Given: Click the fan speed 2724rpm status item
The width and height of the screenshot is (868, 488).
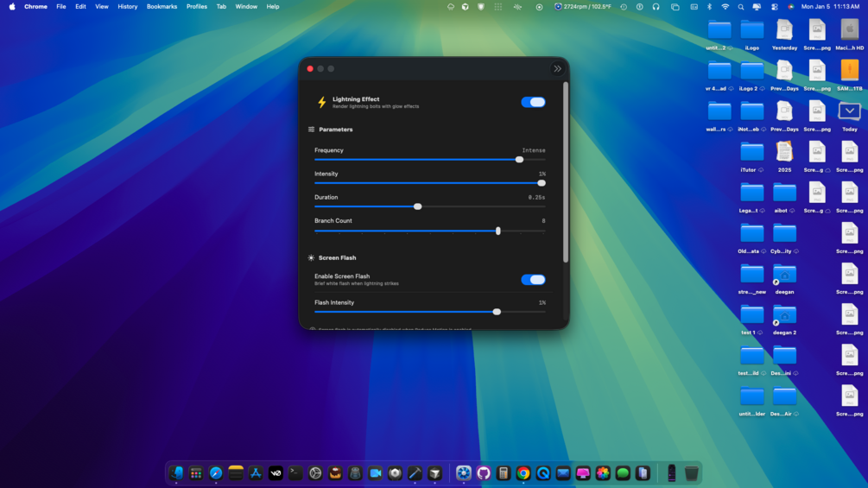Looking at the screenshot, I should 583,7.
